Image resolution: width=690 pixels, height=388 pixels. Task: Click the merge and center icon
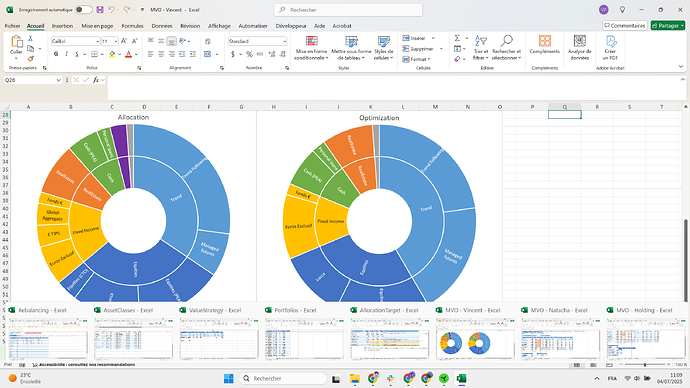click(208, 54)
